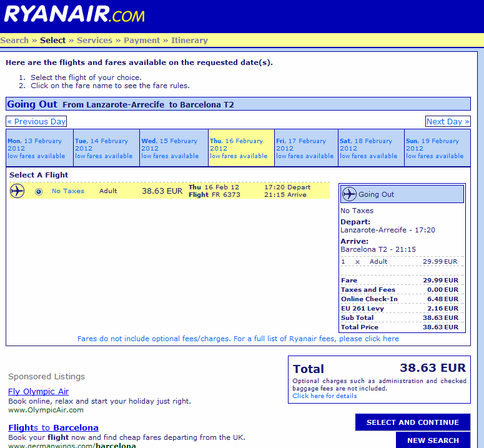Select the 38.63 EUR flight radio button
Viewport: 484px width, 448px height.
pyautogui.click(x=39, y=192)
